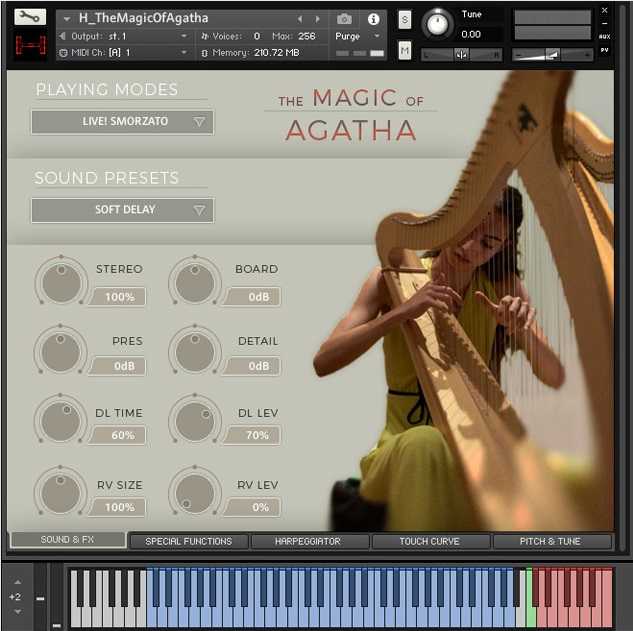Viewport: 633px width, 631px height.
Task: Toggle the Solo S button
Action: [x=405, y=19]
